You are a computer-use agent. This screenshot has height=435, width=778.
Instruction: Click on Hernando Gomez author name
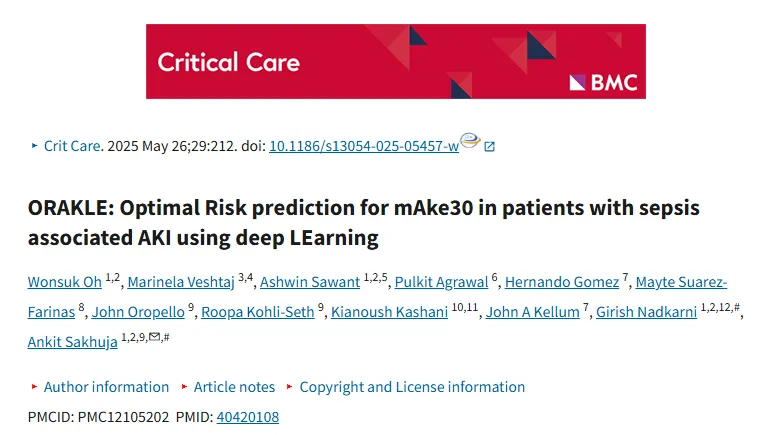pyautogui.click(x=562, y=282)
